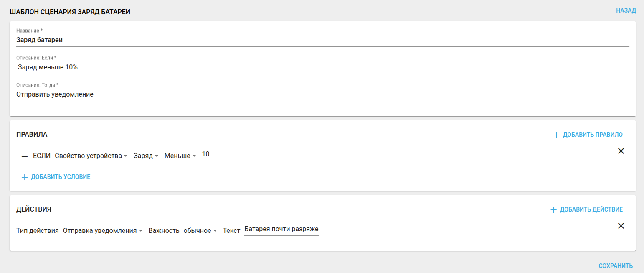Remove the notification action with its X
644x273 pixels.
(x=621, y=226)
